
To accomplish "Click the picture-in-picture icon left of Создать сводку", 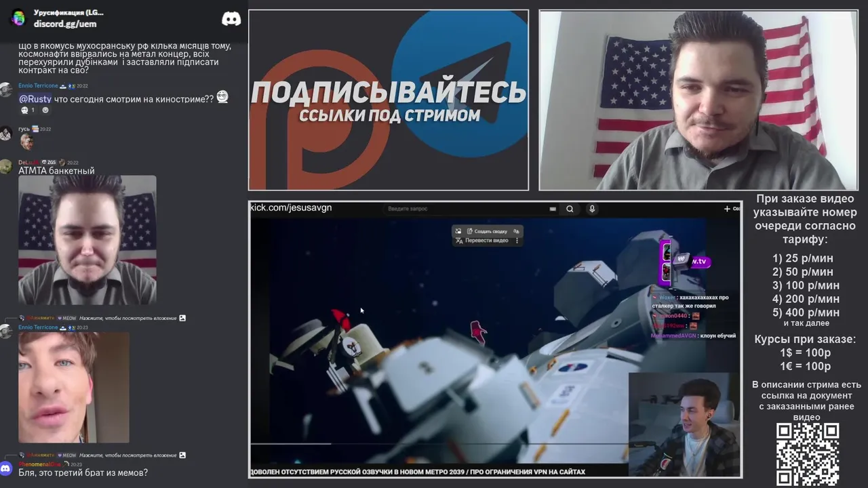I will [x=458, y=231].
